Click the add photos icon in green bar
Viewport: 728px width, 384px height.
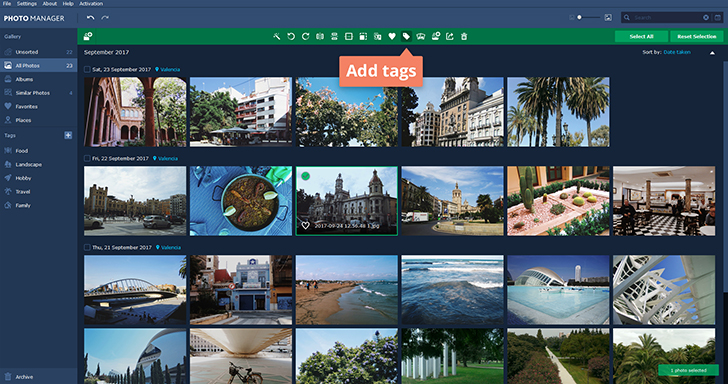(x=88, y=36)
